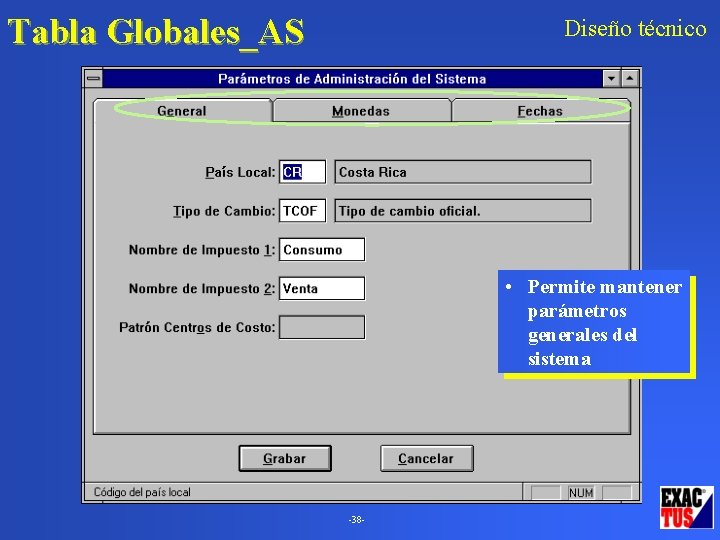The image size is (720, 540).
Task: Click the window title Parámetros de Administración
Action: click(352, 79)
